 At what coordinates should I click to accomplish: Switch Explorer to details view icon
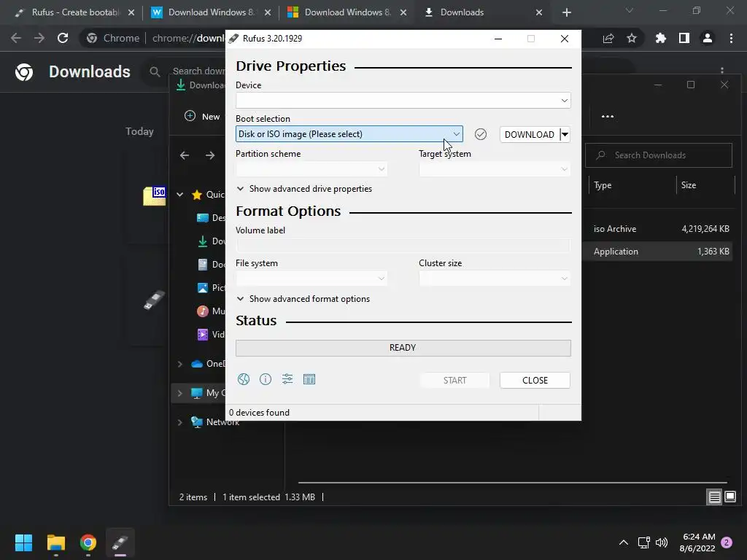click(x=714, y=497)
